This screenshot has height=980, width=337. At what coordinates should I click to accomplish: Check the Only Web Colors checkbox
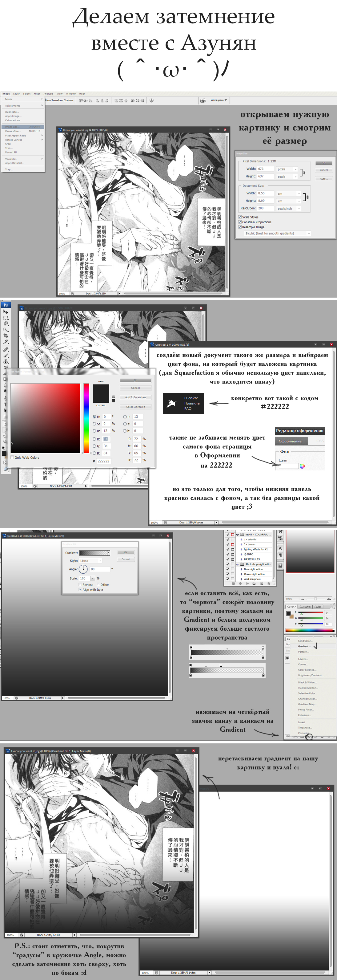click(x=12, y=458)
